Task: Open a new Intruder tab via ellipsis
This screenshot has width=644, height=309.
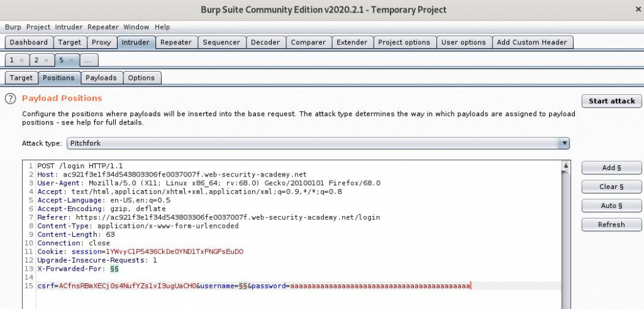Action: coord(88,60)
